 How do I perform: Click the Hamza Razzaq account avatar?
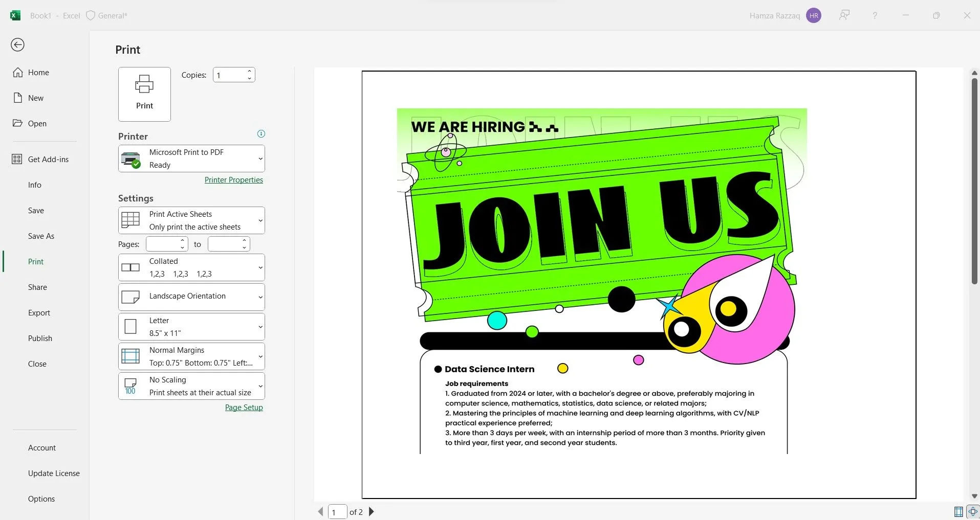814,15
